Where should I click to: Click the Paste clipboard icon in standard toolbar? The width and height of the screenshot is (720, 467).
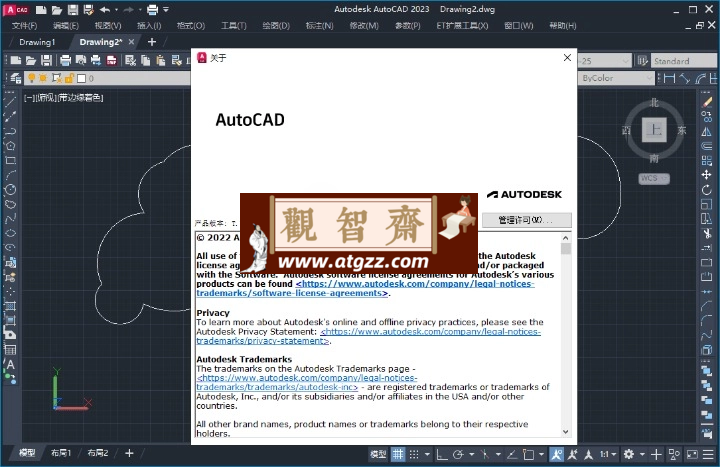pos(161,60)
